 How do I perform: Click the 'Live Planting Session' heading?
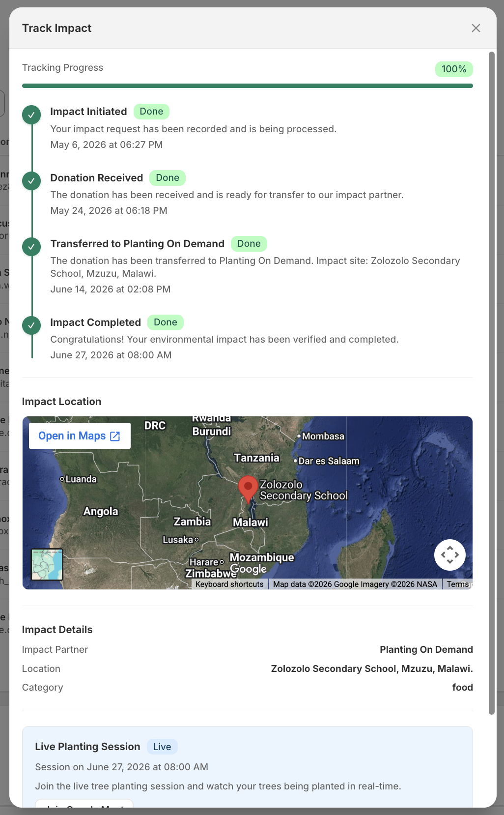pyautogui.click(x=87, y=747)
